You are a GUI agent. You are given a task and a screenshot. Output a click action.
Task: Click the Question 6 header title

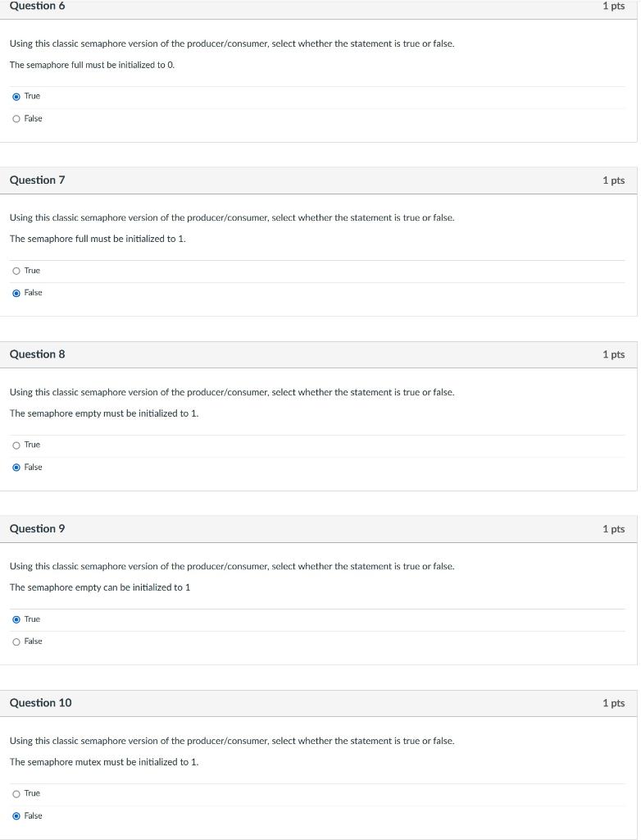pos(37,6)
